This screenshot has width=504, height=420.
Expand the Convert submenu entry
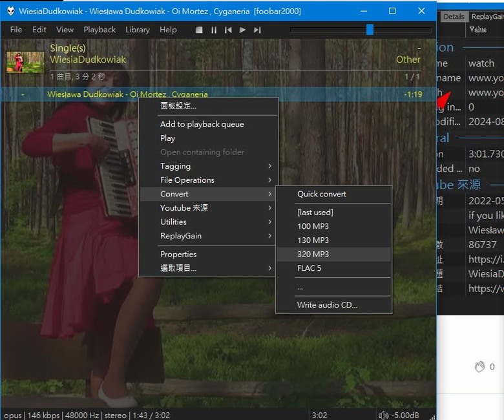coord(208,194)
